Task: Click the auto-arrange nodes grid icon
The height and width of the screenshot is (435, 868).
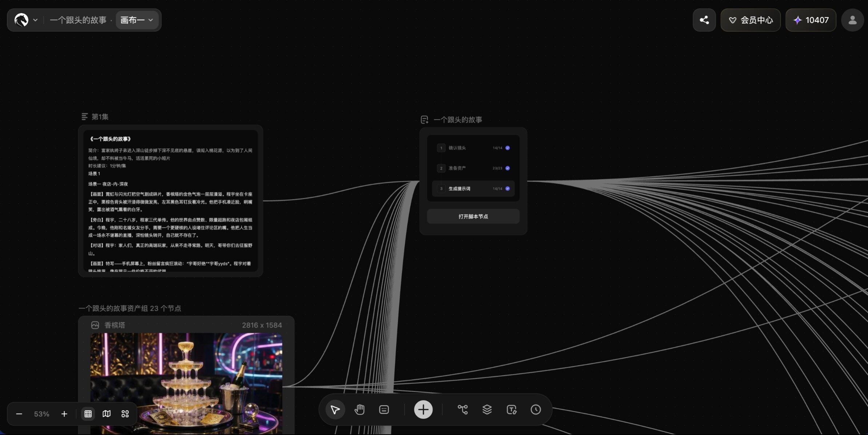Action: pos(125,414)
